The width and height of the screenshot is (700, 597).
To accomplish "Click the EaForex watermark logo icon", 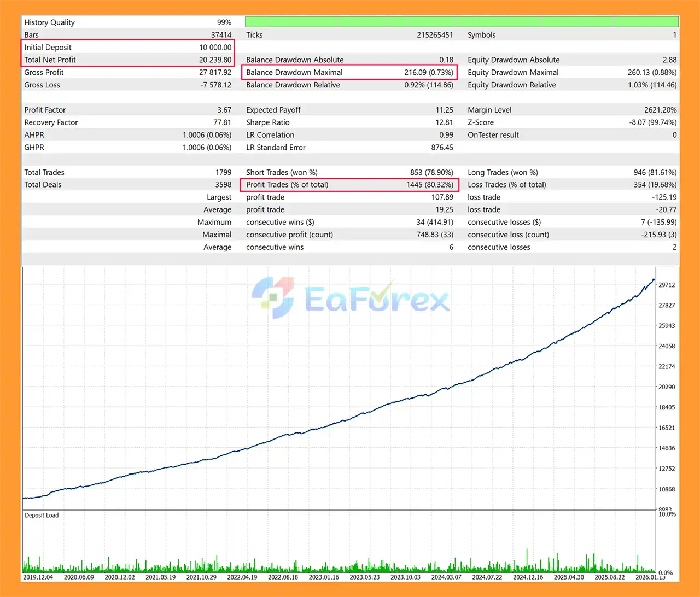I will pos(273,297).
